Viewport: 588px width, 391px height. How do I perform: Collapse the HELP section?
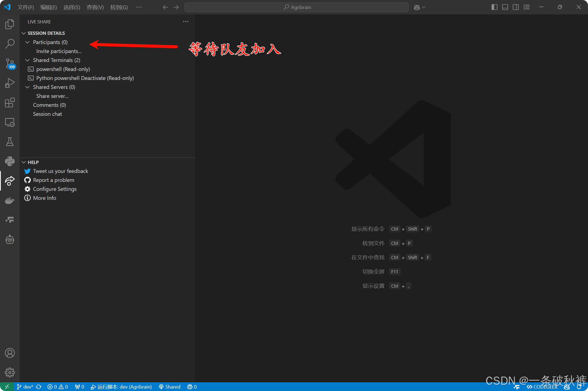tap(24, 162)
